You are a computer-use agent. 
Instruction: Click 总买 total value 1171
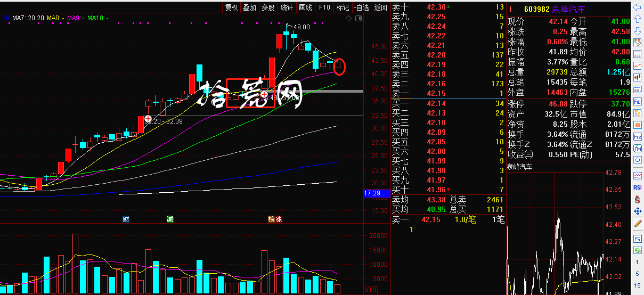(495, 209)
